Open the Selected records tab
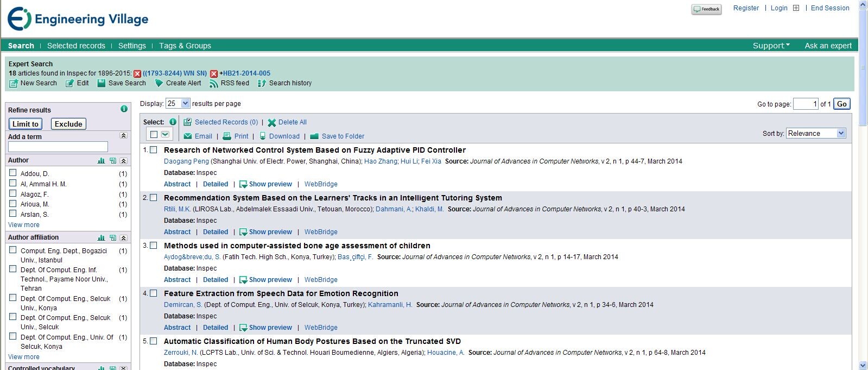Screen dimensions: 868x370 [76, 46]
